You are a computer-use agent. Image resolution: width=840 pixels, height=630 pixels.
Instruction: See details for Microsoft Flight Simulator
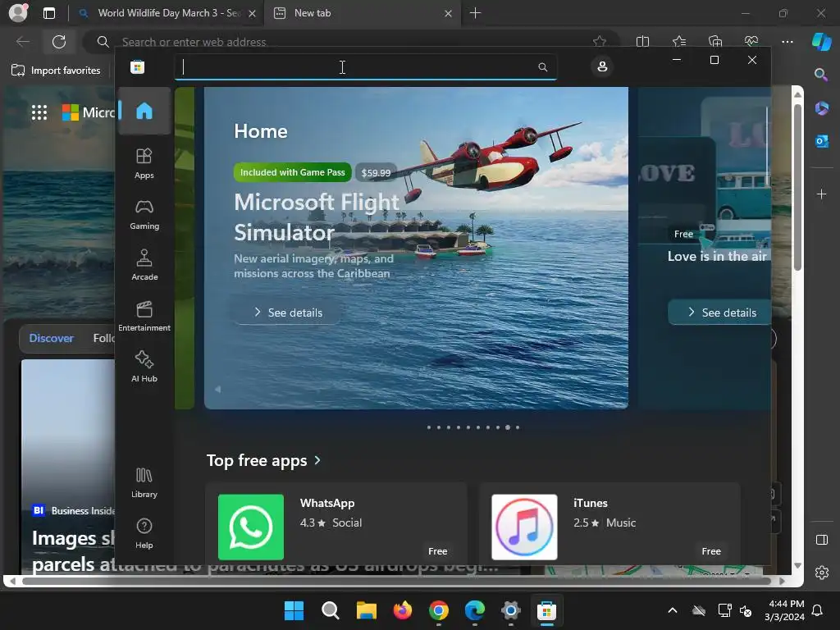coord(288,313)
